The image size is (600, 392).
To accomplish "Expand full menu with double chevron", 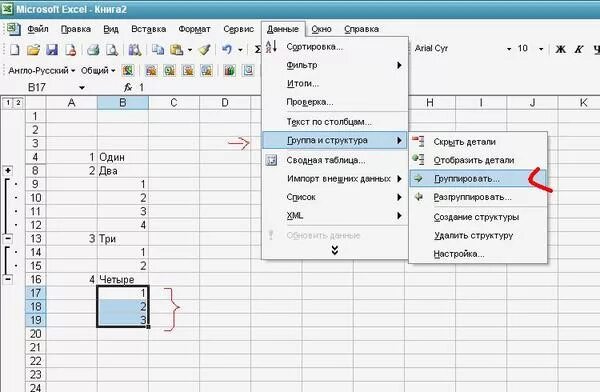I will tap(335, 250).
